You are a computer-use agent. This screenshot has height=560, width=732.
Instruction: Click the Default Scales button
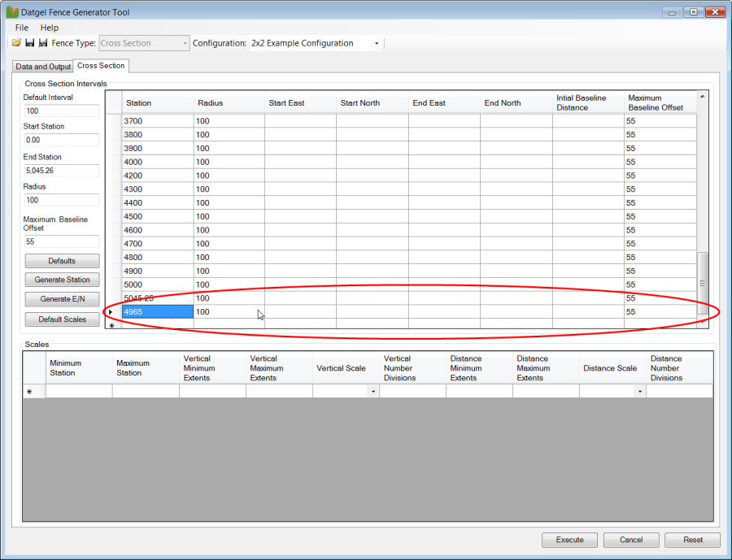(62, 319)
